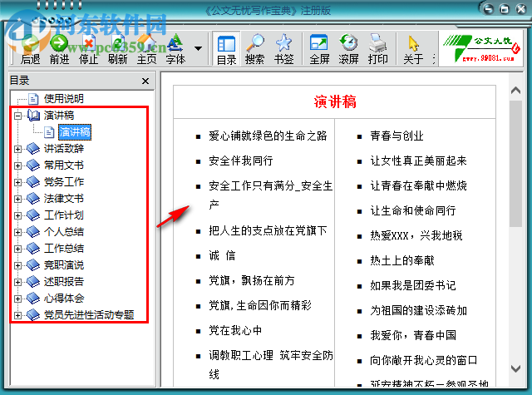Expand the 工作计划 tree node
Image resolution: width=532 pixels, height=395 pixels.
pyautogui.click(x=17, y=215)
